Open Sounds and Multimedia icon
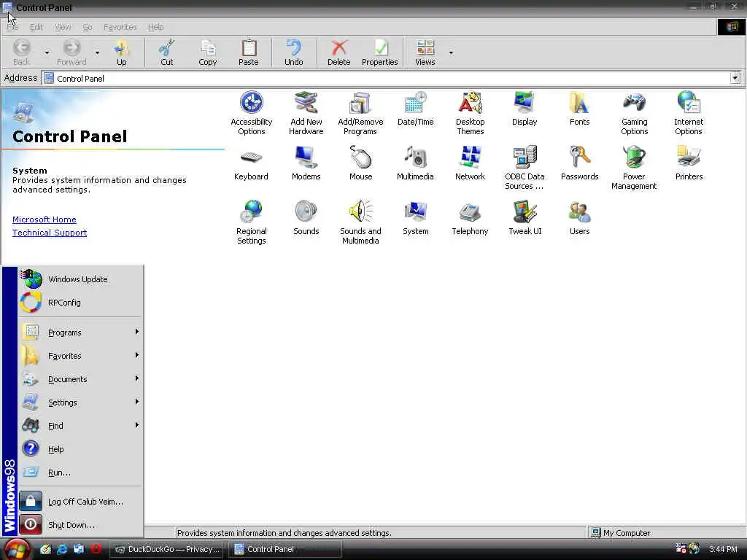The image size is (747, 560). 360,222
